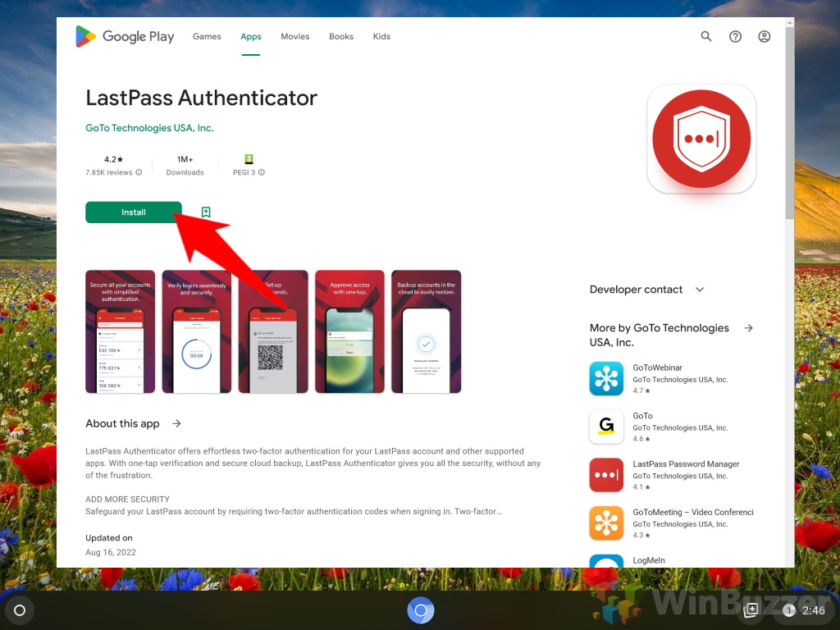Open the GoTo app icon

(606, 427)
